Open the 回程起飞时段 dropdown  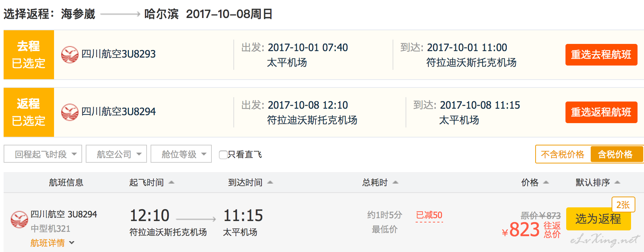click(43, 154)
